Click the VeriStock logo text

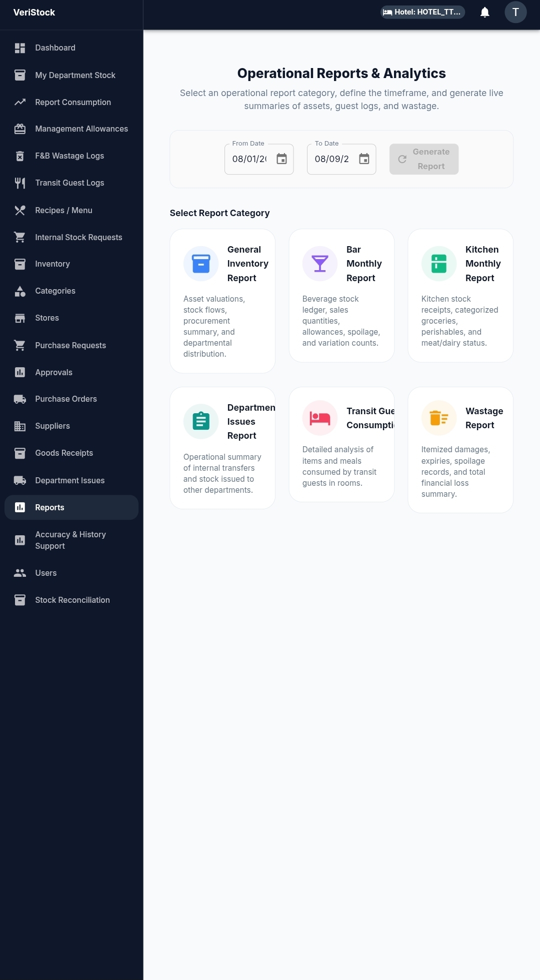[x=34, y=13]
